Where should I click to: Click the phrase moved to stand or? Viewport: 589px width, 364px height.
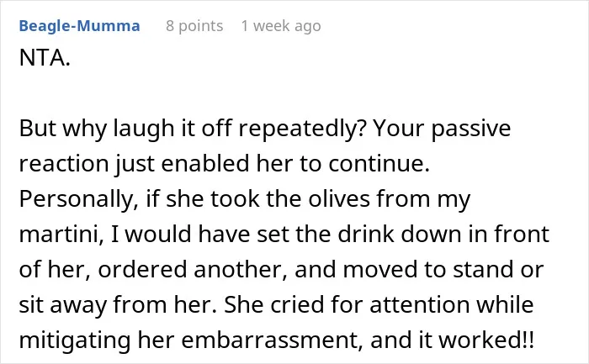(x=443, y=270)
